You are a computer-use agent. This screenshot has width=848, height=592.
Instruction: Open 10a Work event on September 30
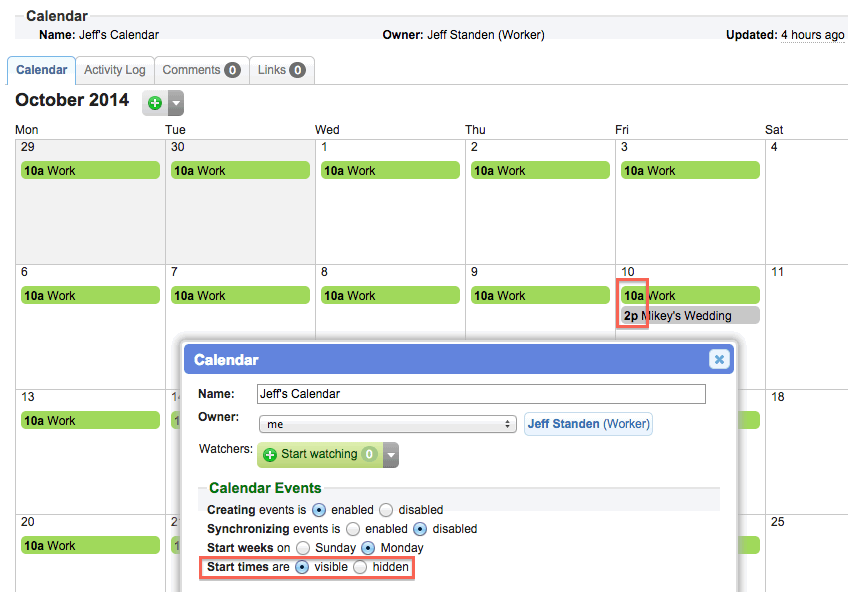[x=240, y=170]
